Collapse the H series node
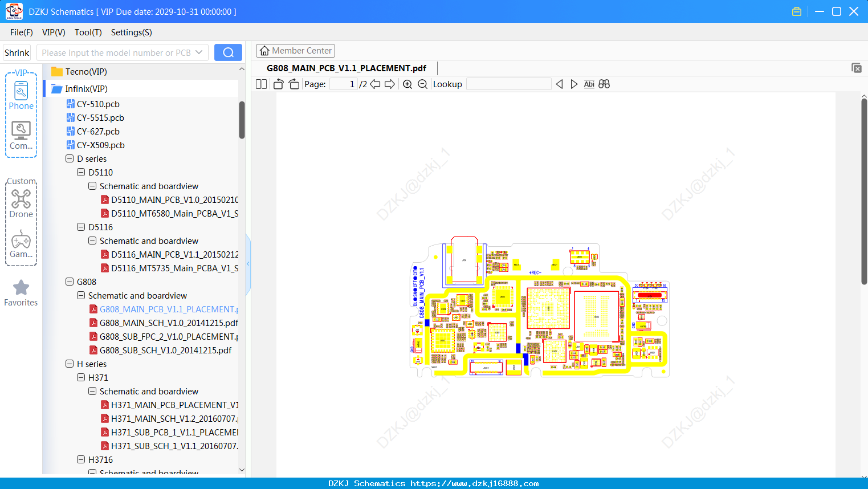 point(70,364)
